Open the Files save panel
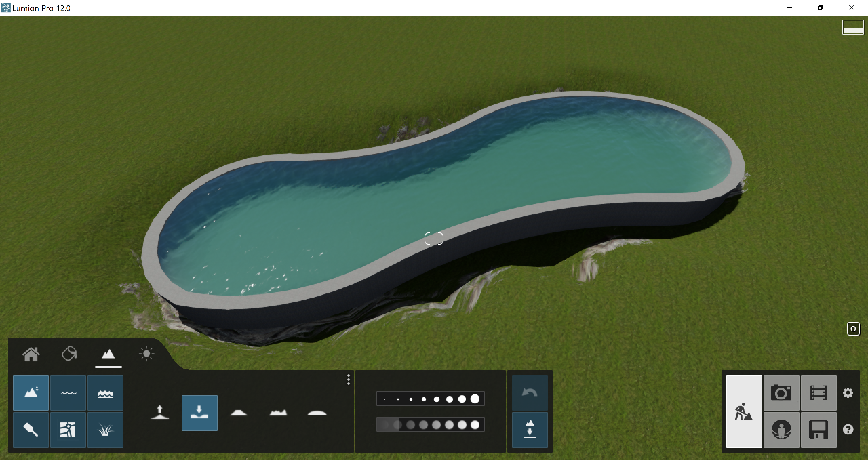This screenshot has height=460, width=868. click(819, 430)
